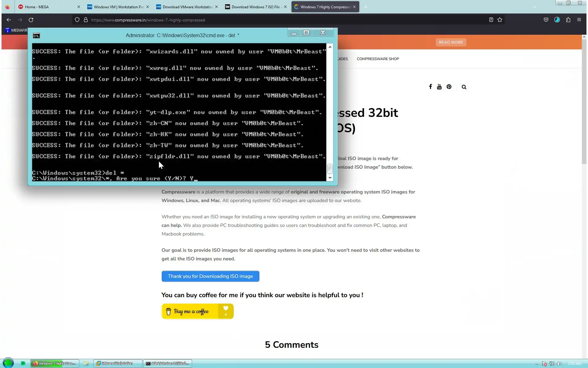Bookmark this page with the star icon
Viewport: 588px width, 368px height.
click(x=500, y=20)
